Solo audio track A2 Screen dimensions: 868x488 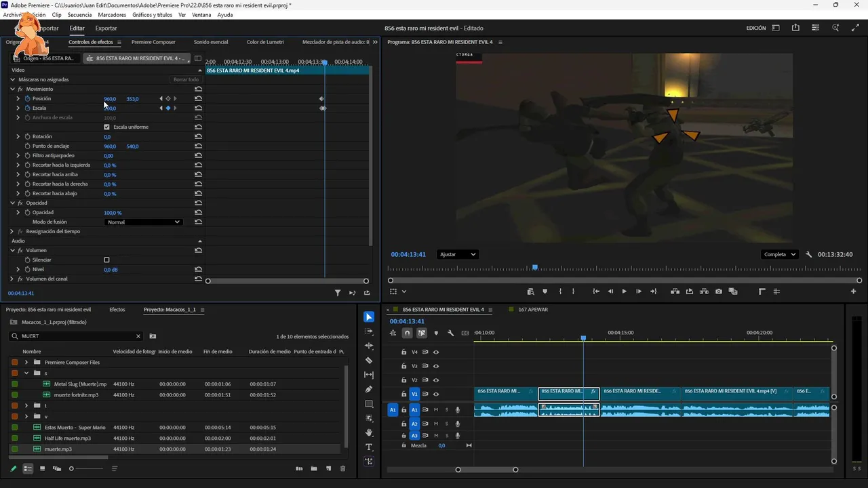[446, 424]
